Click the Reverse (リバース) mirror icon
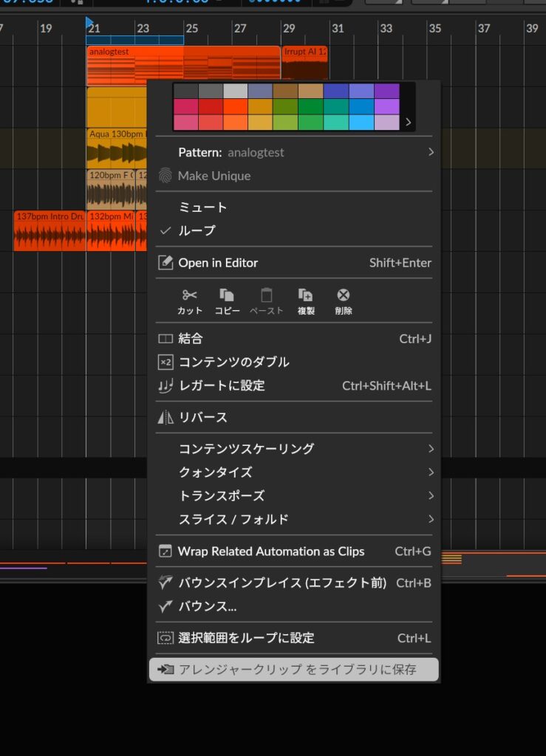 165,418
